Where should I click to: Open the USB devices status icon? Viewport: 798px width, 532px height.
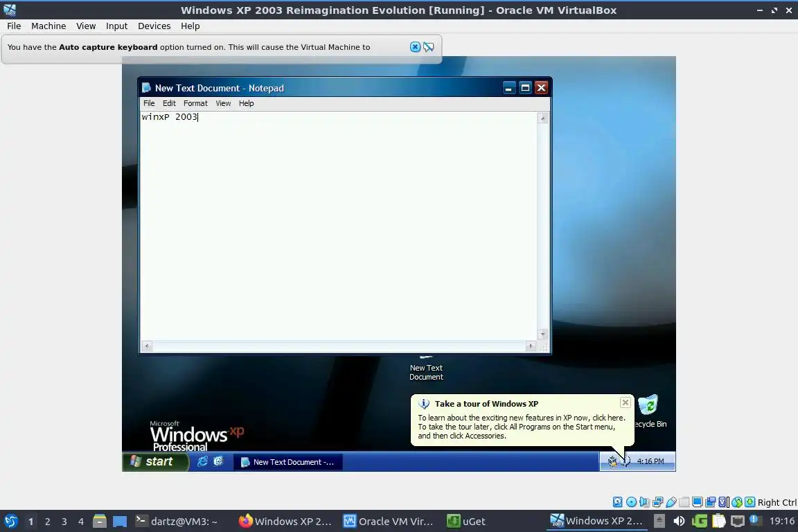pyautogui.click(x=671, y=502)
